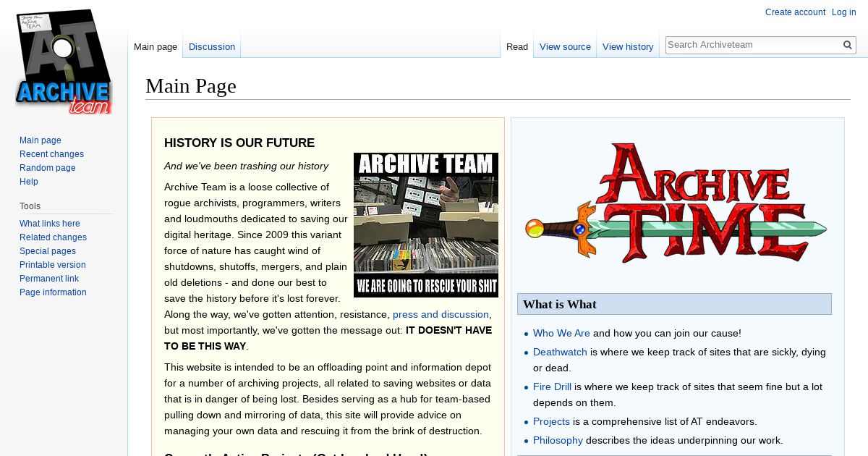Image resolution: width=868 pixels, height=456 pixels.
Task: Click the Log in link
Action: pyautogui.click(x=844, y=12)
